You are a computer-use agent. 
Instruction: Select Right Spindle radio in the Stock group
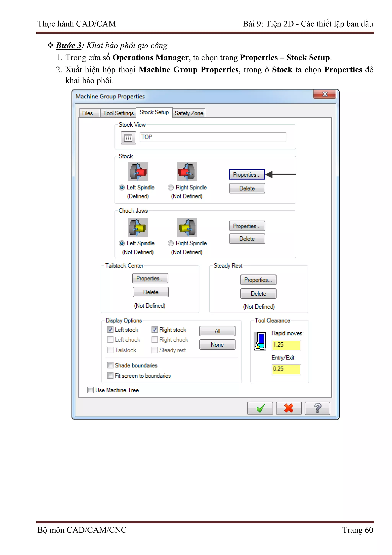click(x=171, y=187)
